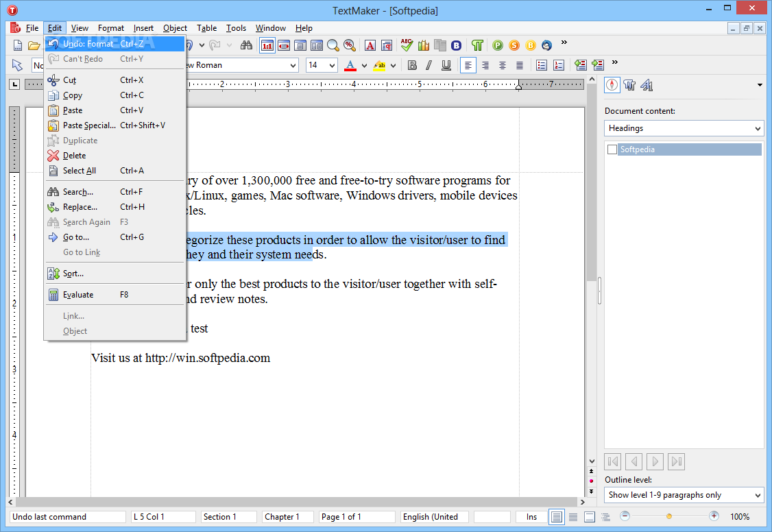Open character formatting red A icon
The height and width of the screenshot is (532, 772).
370,46
